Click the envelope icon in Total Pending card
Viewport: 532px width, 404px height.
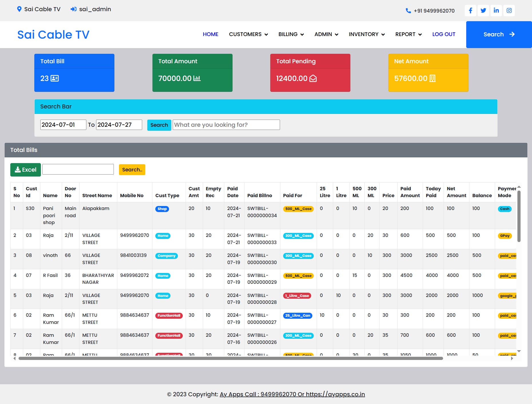pyautogui.click(x=313, y=78)
